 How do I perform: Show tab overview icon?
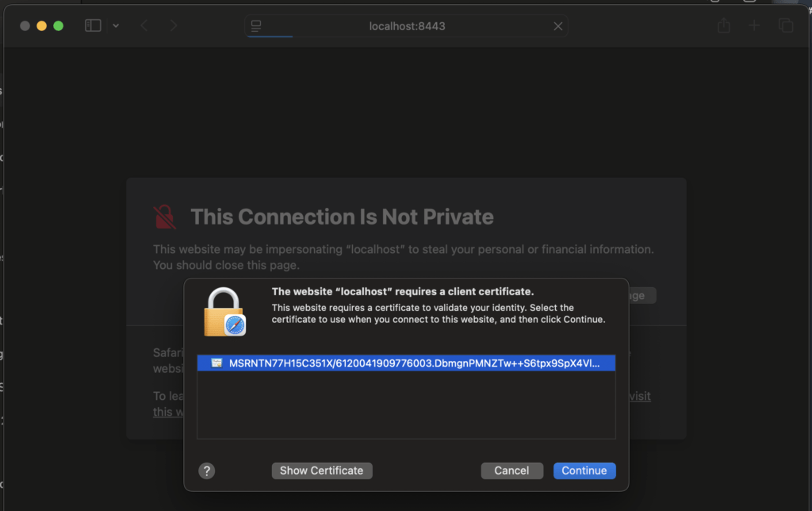[786, 25]
